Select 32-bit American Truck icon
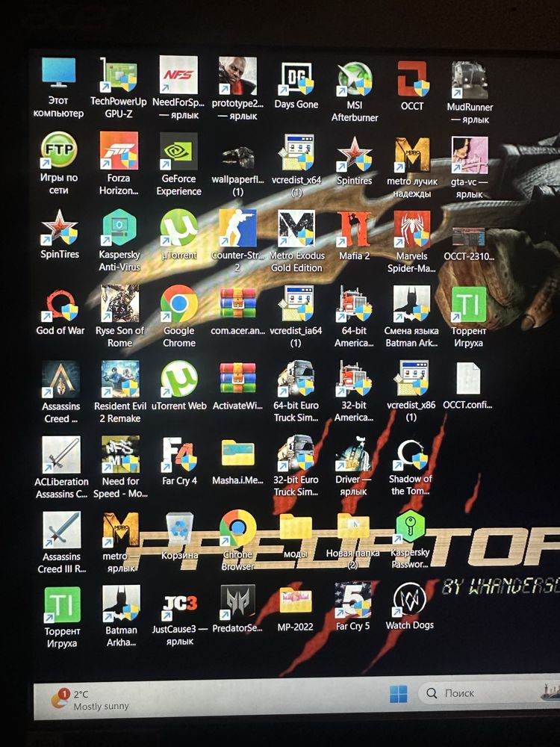Image resolution: width=560 pixels, height=747 pixels. (355, 379)
